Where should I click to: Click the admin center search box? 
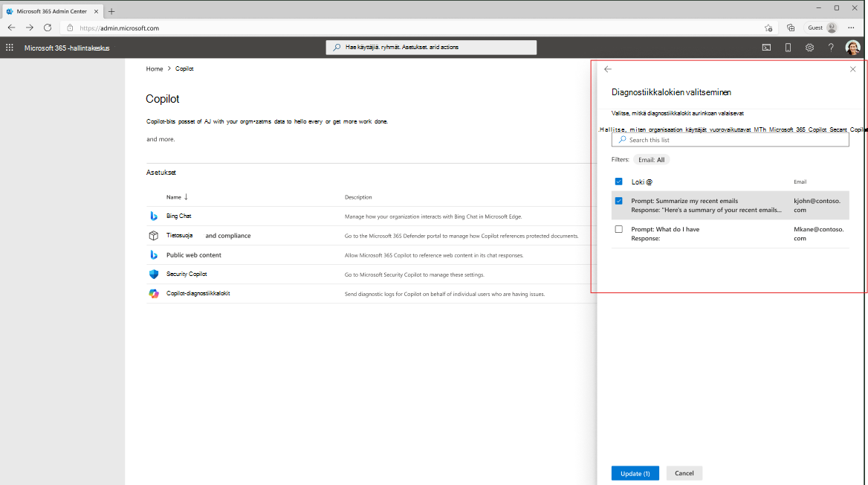431,48
